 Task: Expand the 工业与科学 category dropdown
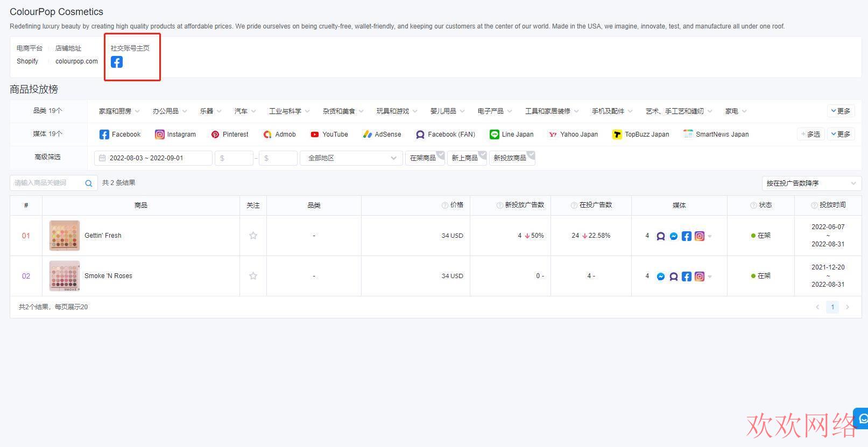pos(290,111)
